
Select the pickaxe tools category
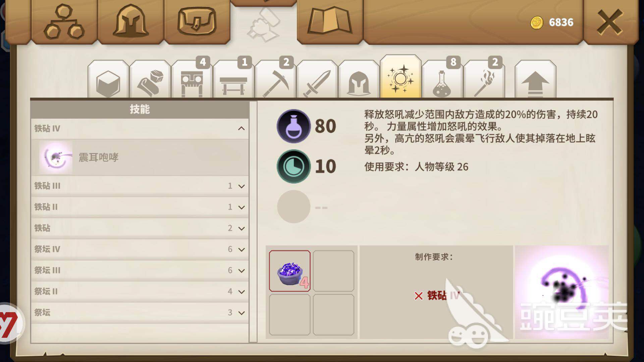tap(275, 80)
